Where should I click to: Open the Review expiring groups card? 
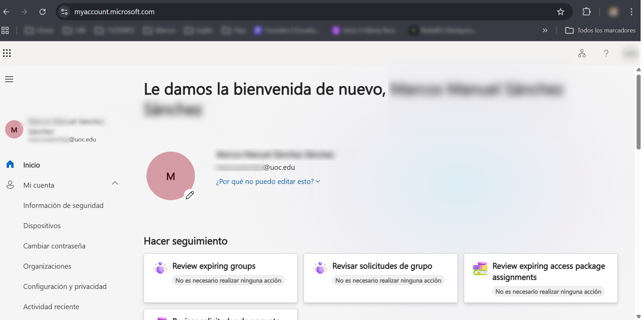coord(221,278)
